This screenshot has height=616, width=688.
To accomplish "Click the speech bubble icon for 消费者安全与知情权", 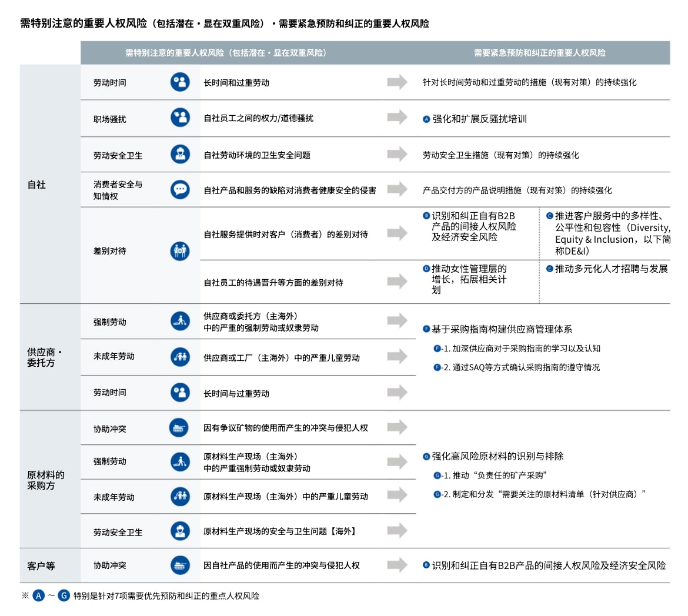I will point(180,189).
